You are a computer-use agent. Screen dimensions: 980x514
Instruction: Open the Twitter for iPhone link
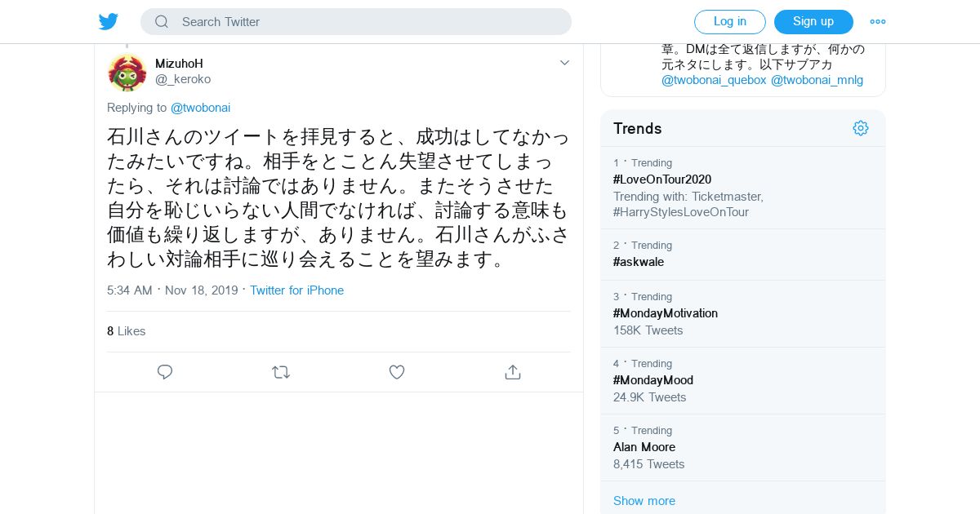(296, 290)
